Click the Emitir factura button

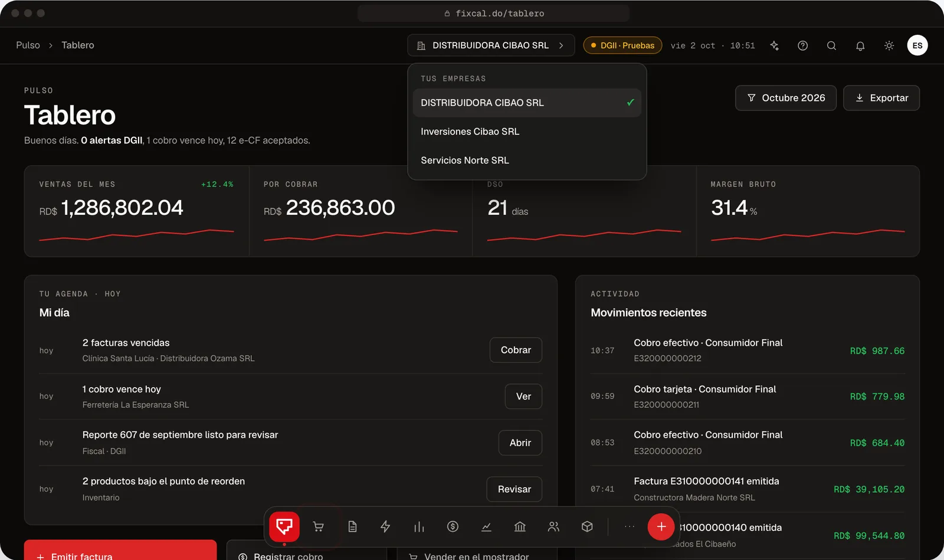120,550
